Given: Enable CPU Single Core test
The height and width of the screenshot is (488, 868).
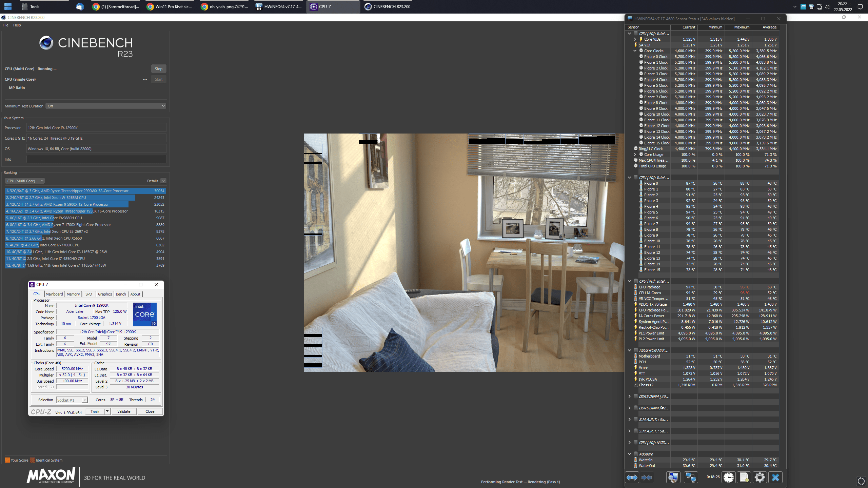Looking at the screenshot, I should click(x=159, y=79).
